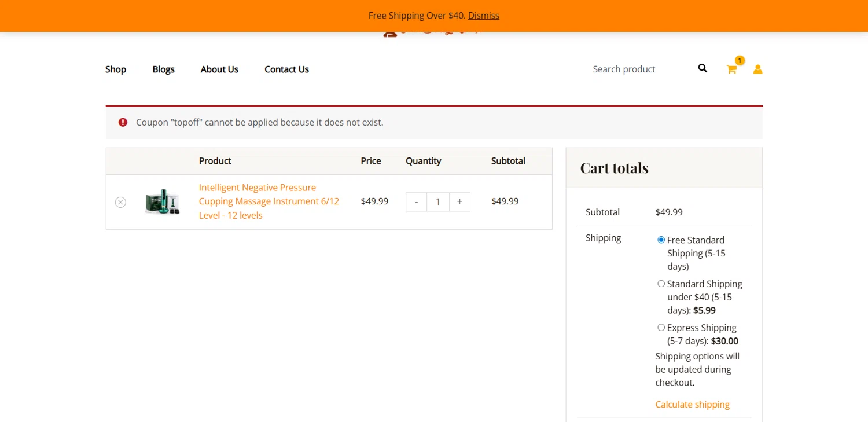This screenshot has width=868, height=422.
Task: Click the coupon error alert icon
Action: pos(123,122)
